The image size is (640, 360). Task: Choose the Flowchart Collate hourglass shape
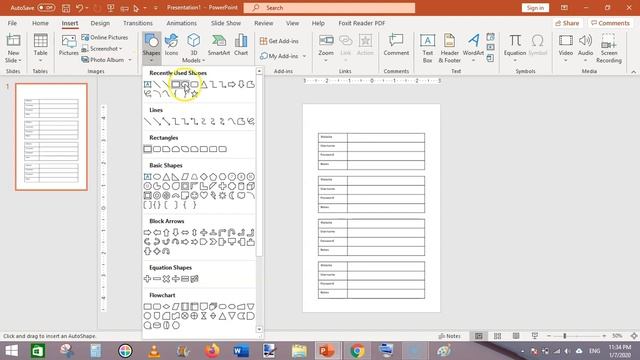(x=204, y=316)
